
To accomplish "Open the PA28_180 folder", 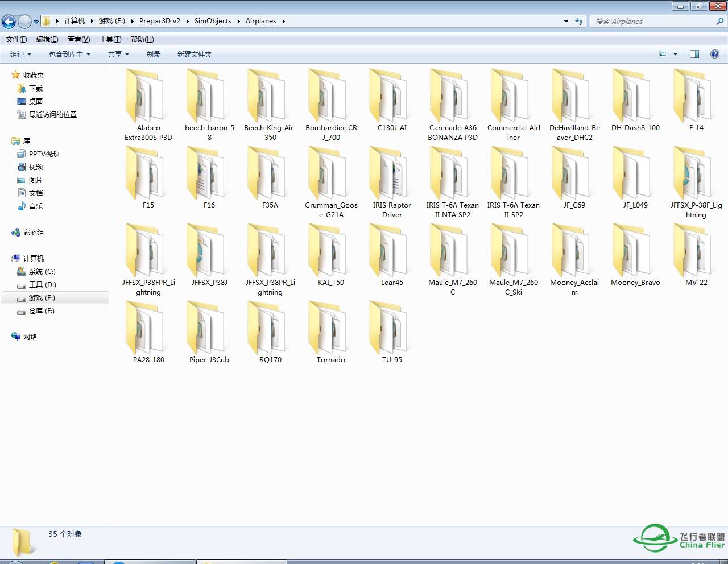I will coord(148,332).
